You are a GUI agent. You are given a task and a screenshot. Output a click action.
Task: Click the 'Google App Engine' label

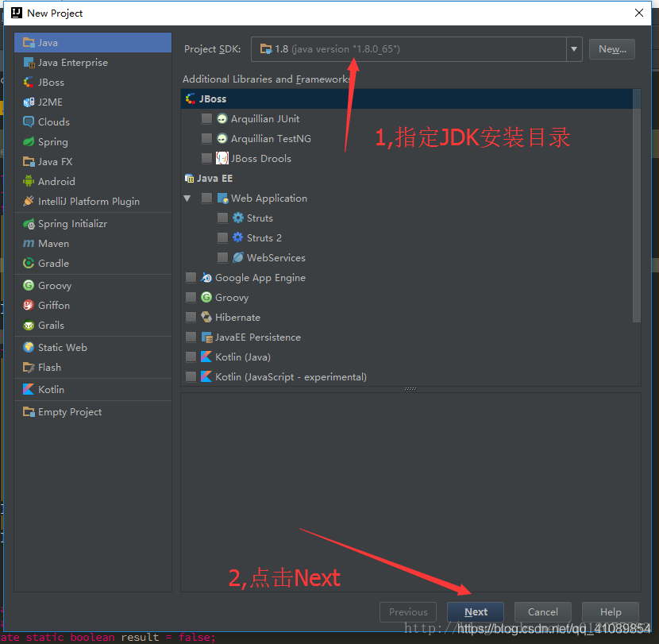tap(260, 278)
